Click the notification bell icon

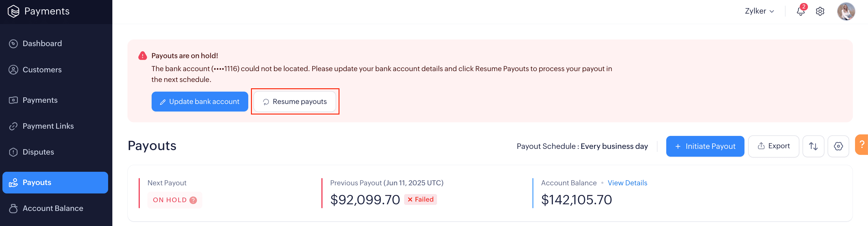tap(801, 11)
